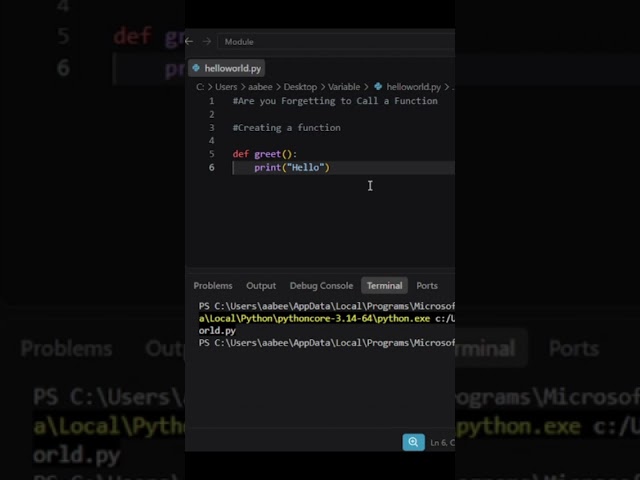Viewport: 640px width, 480px height.
Task: Click the comment '#Are you Forgetting to Call a Function'
Action: [x=335, y=101]
